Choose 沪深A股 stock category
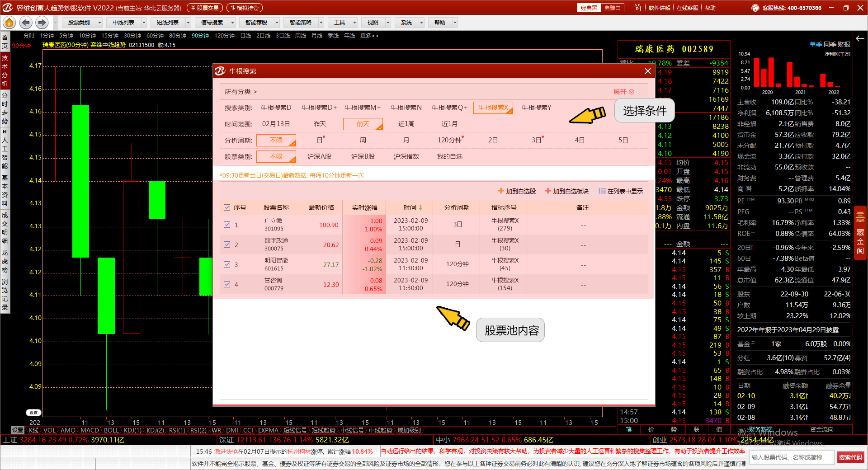Viewport: 868px width, 470px height. [320, 156]
